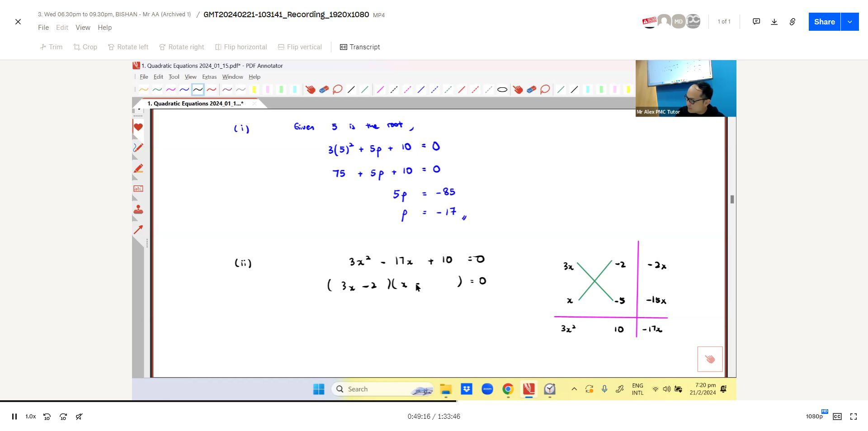Choose the ellipse shape tool
This screenshot has width=868, height=431.
click(x=502, y=90)
